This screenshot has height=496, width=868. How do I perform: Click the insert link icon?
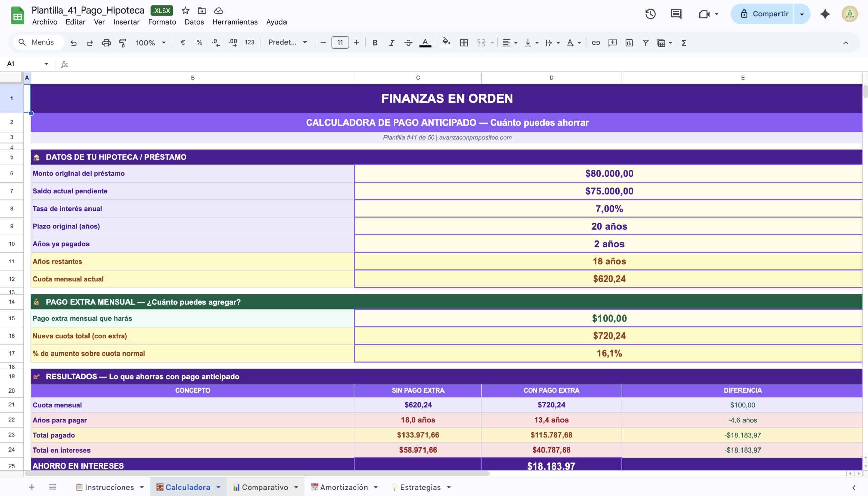pos(596,43)
